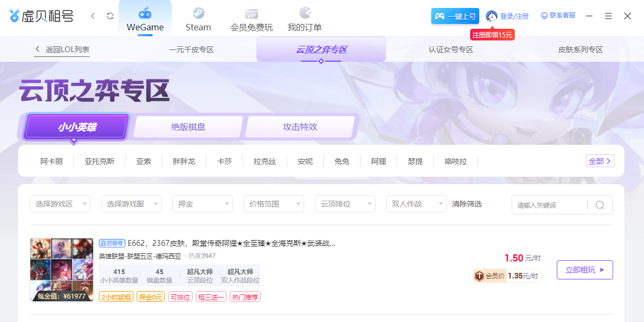Open the WeGame tab
The width and height of the screenshot is (644, 322).
[145, 19]
